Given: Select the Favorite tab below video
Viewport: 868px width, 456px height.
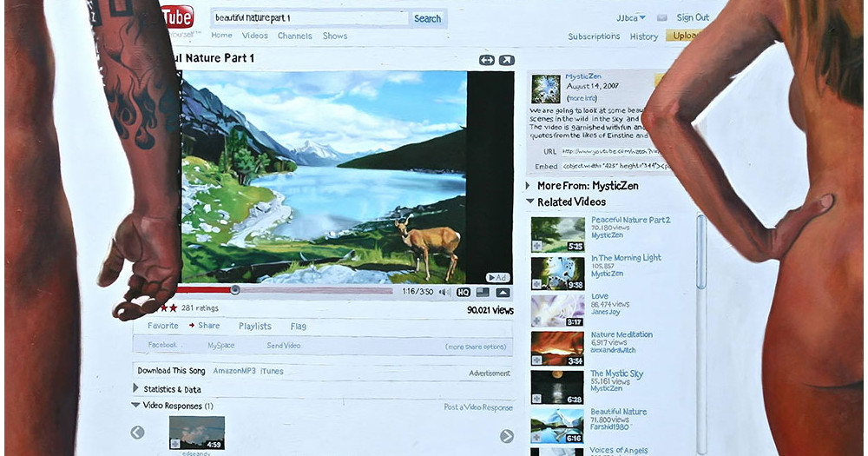Looking at the screenshot, I should (x=163, y=326).
